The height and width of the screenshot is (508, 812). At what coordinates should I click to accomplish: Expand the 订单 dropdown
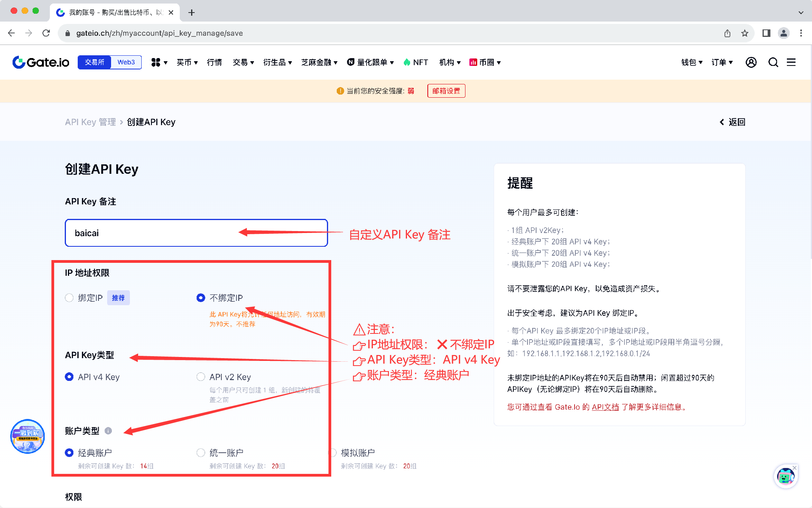pos(722,62)
